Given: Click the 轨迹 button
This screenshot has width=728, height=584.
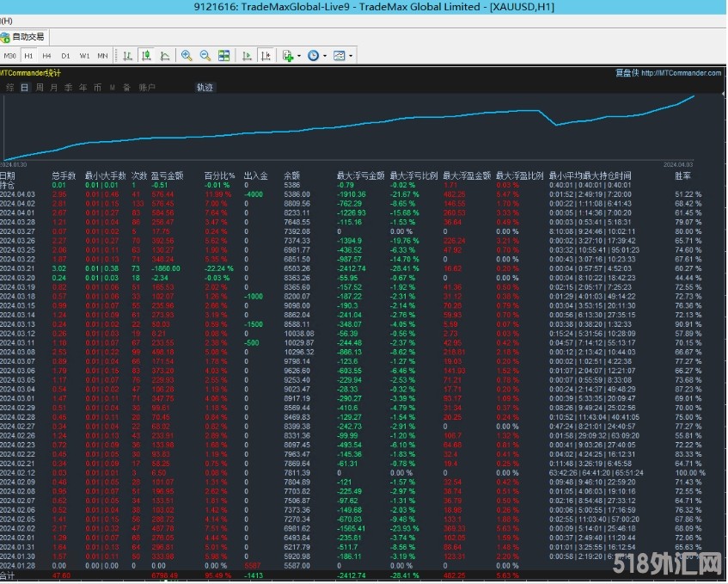Looking at the screenshot, I should tap(205, 87).
